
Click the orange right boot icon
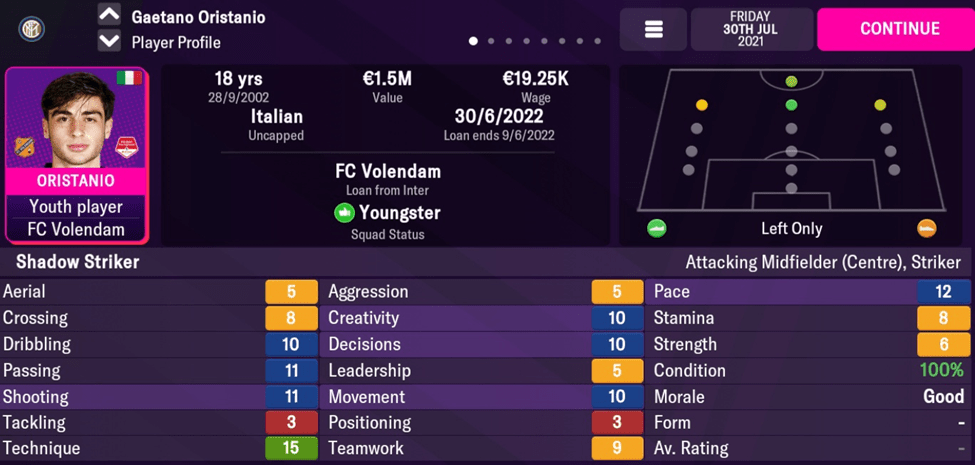click(927, 228)
